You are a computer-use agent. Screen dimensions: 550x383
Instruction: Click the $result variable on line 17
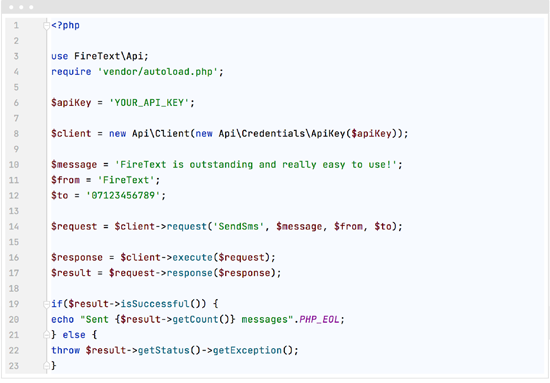[x=71, y=273]
